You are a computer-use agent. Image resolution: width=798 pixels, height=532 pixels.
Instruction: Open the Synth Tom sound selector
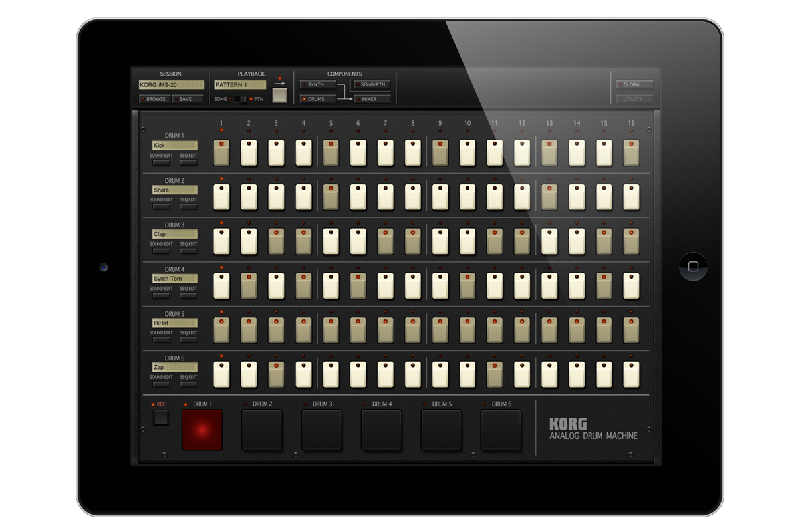pyautogui.click(x=175, y=279)
